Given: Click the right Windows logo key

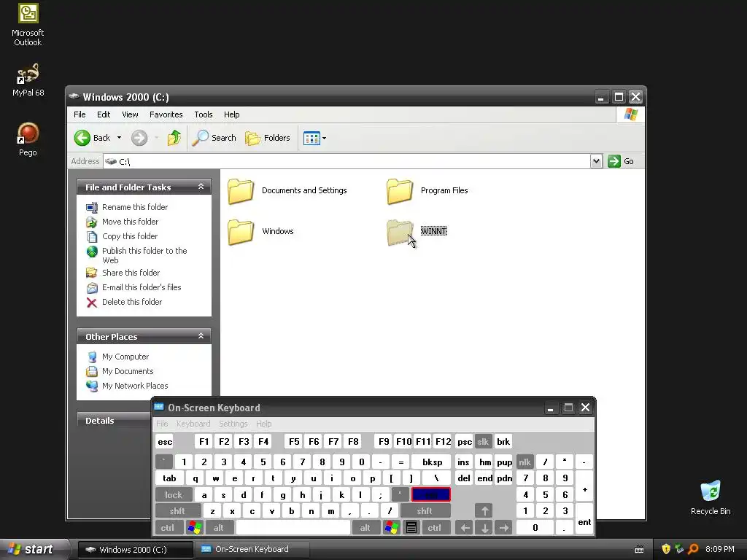Looking at the screenshot, I should (x=392, y=528).
